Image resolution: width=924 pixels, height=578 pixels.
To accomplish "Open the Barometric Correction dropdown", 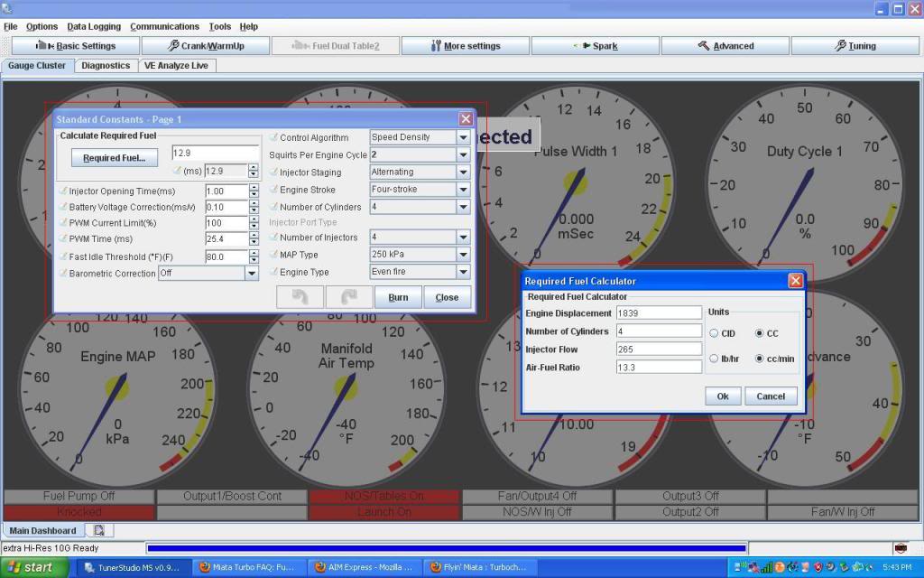I will (x=252, y=273).
